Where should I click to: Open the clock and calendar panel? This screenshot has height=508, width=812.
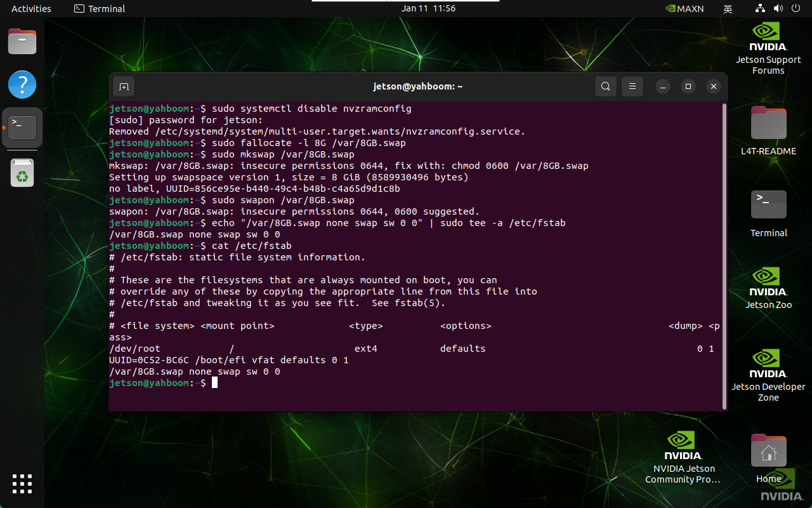(428, 8)
